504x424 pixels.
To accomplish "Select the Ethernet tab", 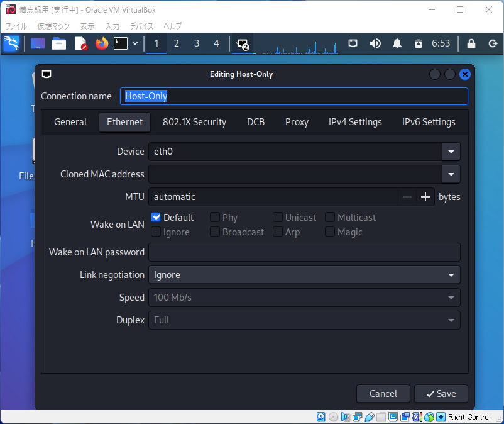I will [x=124, y=122].
